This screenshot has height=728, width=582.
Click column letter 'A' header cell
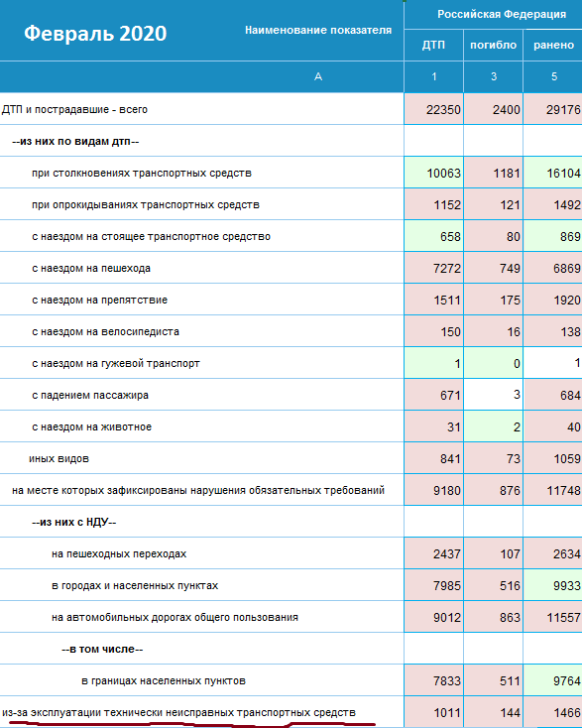point(318,76)
